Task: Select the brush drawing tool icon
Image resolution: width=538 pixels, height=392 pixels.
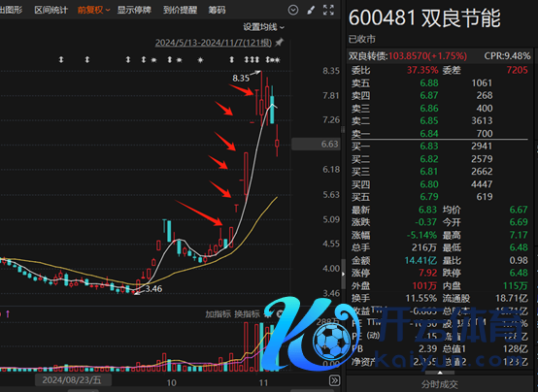Action: pyautogui.click(x=311, y=10)
